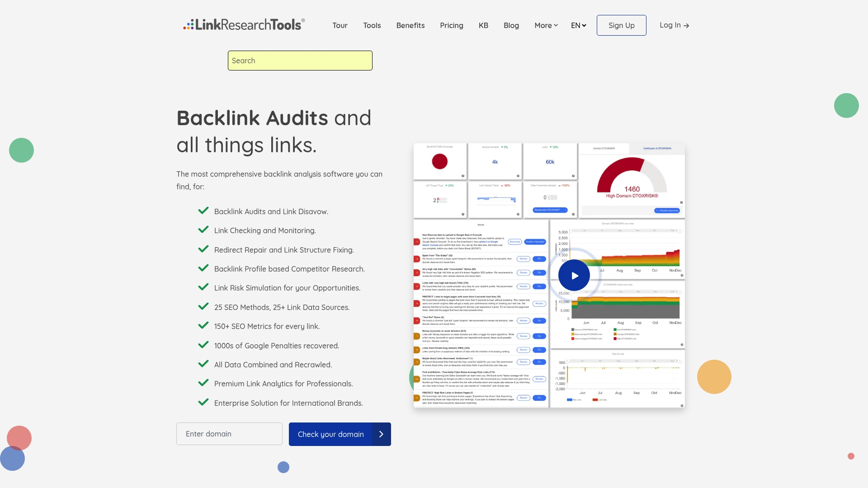Image resolution: width=868 pixels, height=488 pixels.
Task: Focus the Search field
Action: (x=300, y=61)
